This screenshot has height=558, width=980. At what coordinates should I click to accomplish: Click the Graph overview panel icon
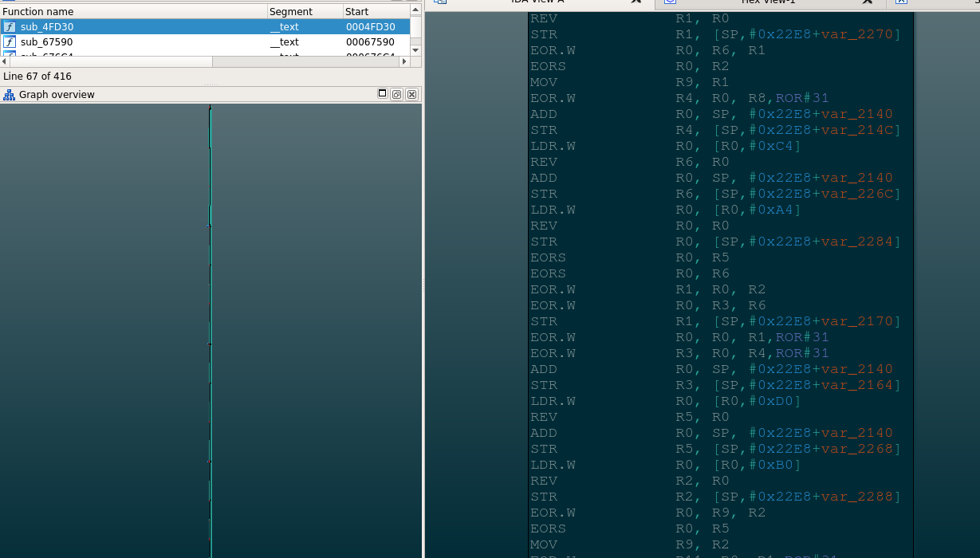[x=10, y=95]
